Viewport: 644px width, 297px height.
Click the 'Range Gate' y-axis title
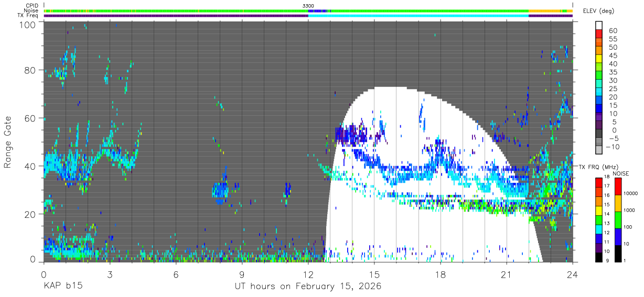[8, 142]
